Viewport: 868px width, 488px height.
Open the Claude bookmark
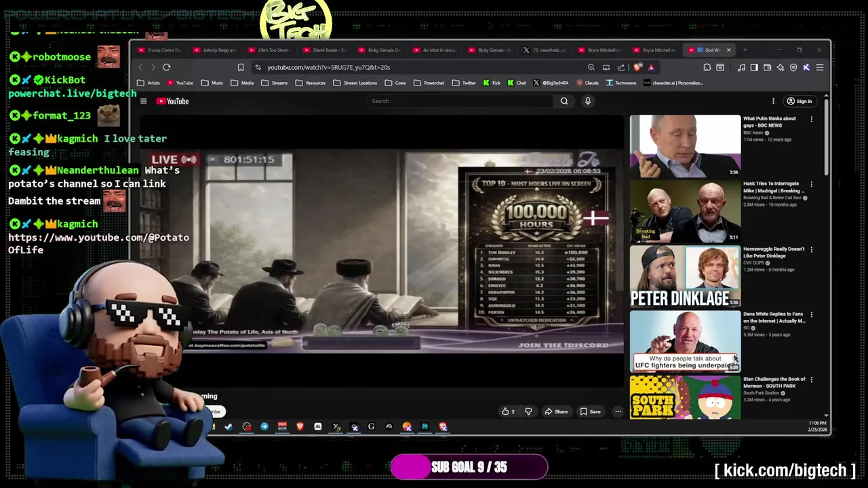pos(588,83)
